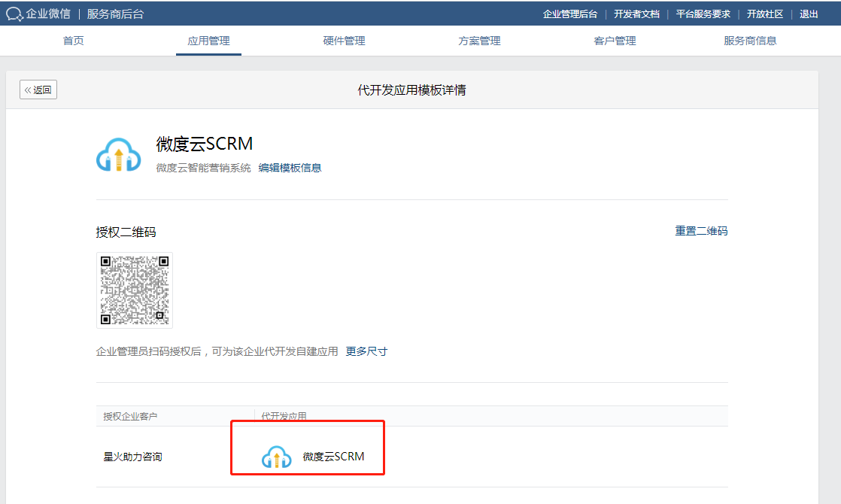Click the 授权企业客户 column header
The image size is (841, 504).
[x=130, y=416]
